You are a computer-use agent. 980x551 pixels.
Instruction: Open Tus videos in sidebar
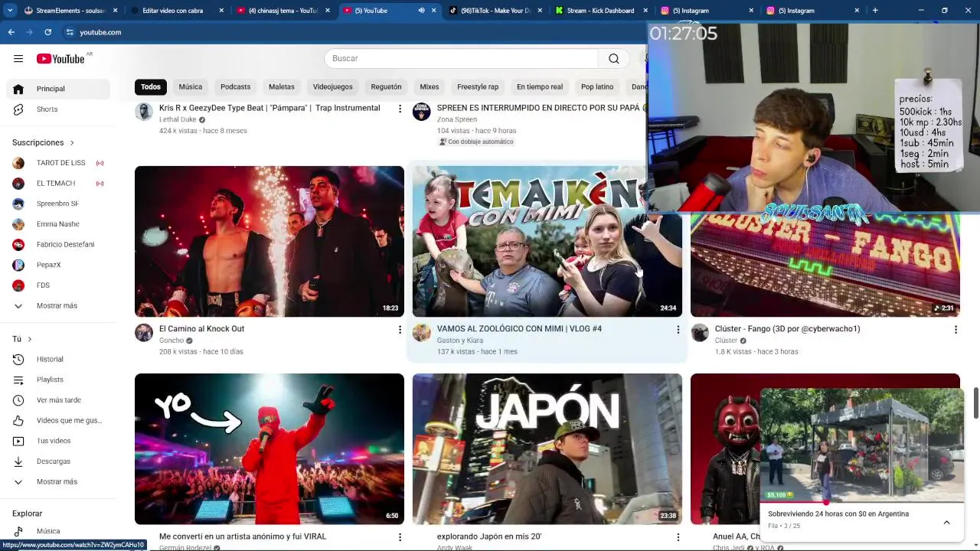(58, 441)
